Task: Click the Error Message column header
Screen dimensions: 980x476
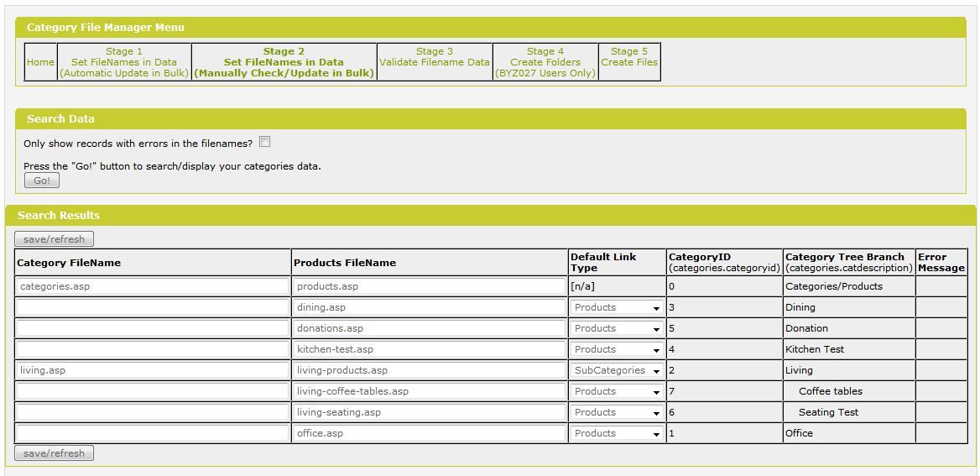Action: pyautogui.click(x=941, y=263)
